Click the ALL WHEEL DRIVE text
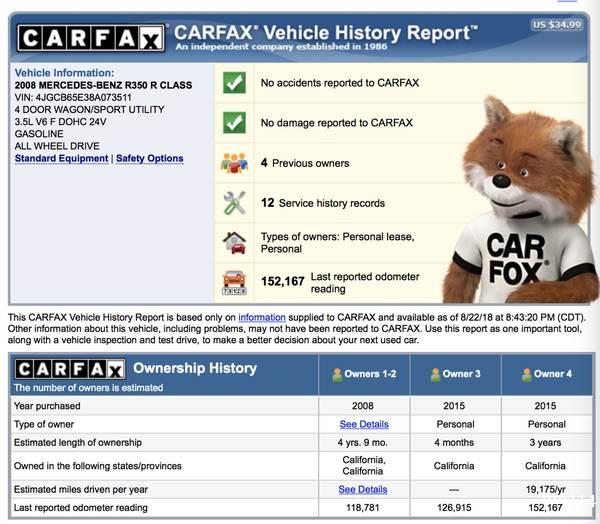 tap(57, 146)
